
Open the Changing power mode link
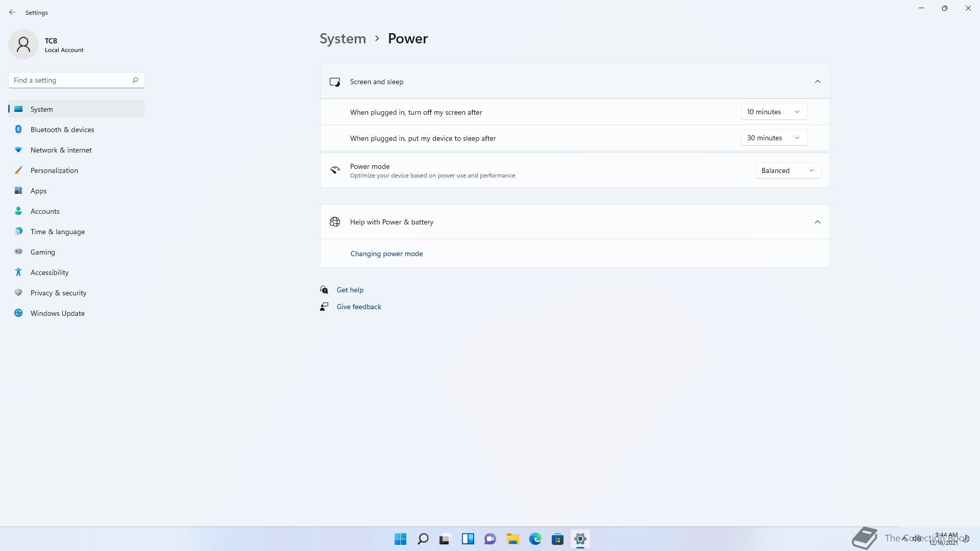pyautogui.click(x=386, y=254)
